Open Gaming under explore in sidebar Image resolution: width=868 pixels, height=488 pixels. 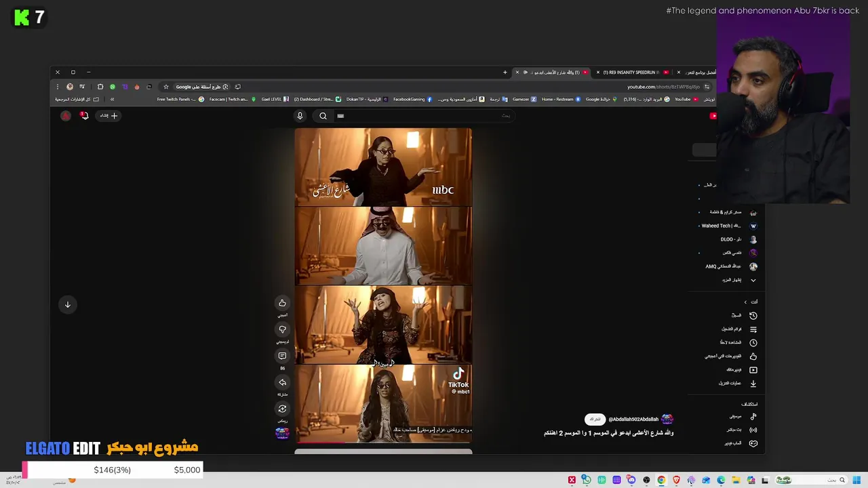[741, 443]
